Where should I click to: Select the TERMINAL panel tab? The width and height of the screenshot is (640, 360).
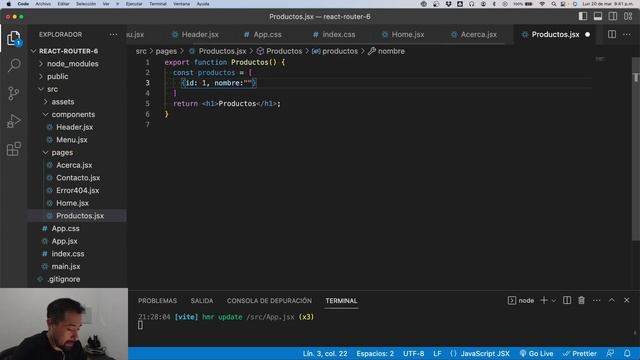tap(341, 301)
